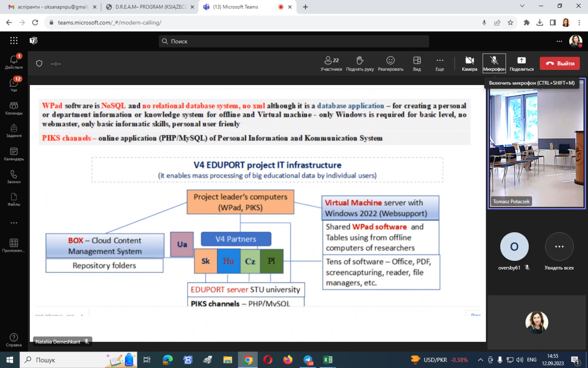Screen dimensions: 588x368
Task: Open the Chrome profile avatar
Action: point(565,23)
